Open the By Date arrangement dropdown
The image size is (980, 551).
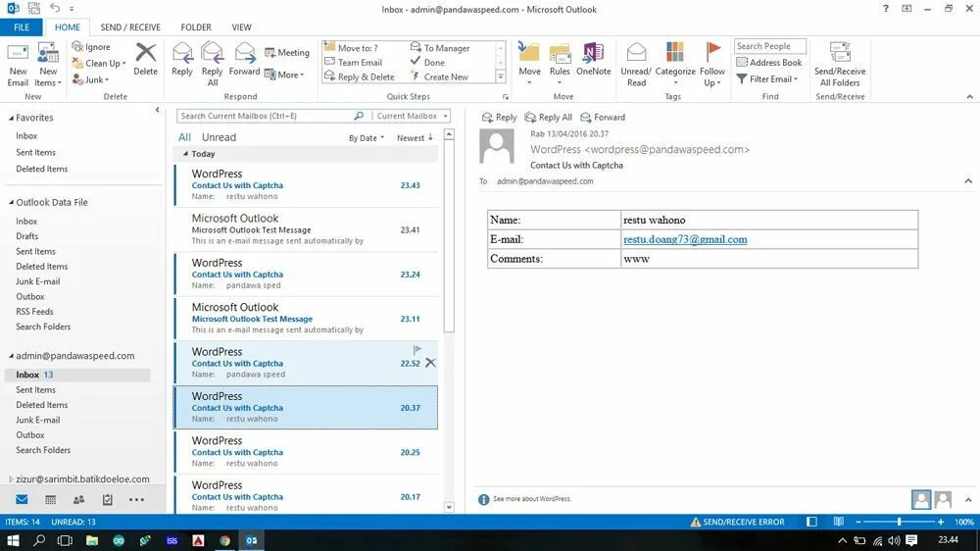367,138
